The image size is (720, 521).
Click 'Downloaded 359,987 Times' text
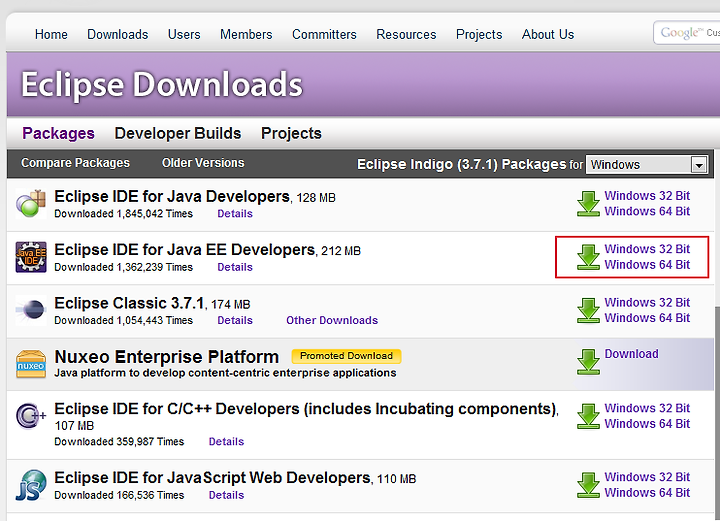point(119,442)
